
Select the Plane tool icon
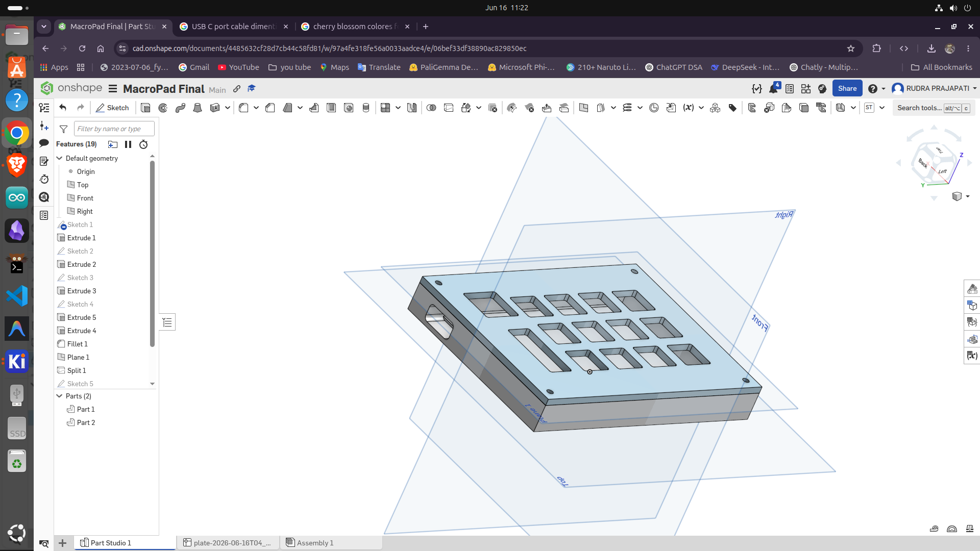[x=583, y=108]
